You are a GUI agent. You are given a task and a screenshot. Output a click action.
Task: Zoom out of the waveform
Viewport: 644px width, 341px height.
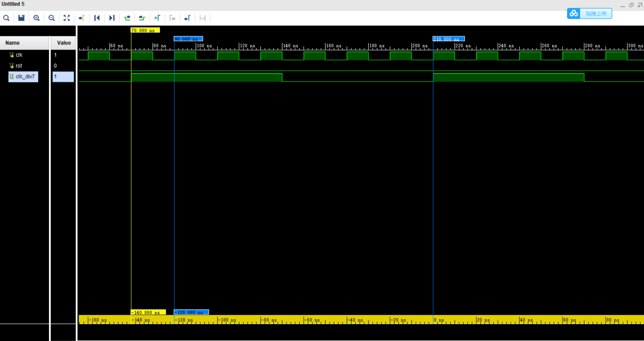coord(52,18)
